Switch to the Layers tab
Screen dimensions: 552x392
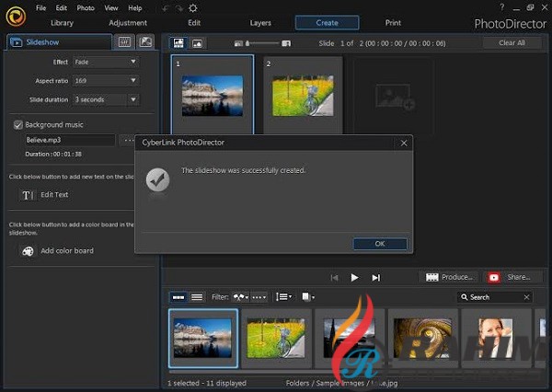[260, 22]
